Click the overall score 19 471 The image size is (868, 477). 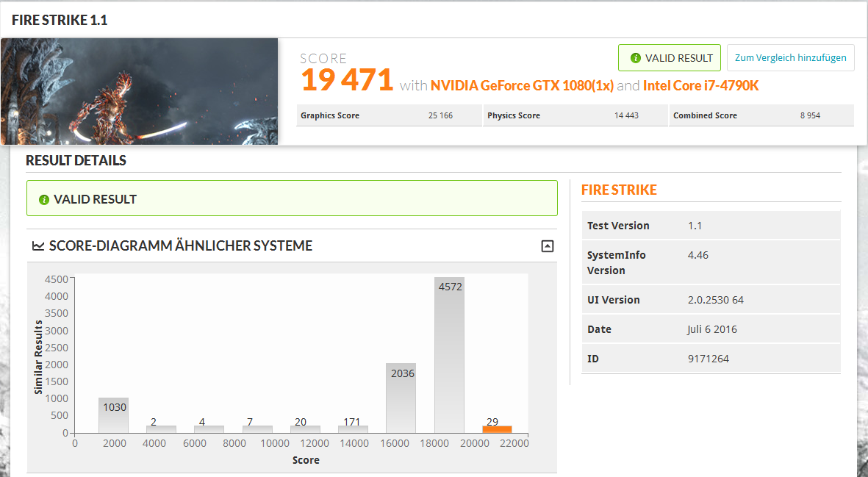pos(347,79)
